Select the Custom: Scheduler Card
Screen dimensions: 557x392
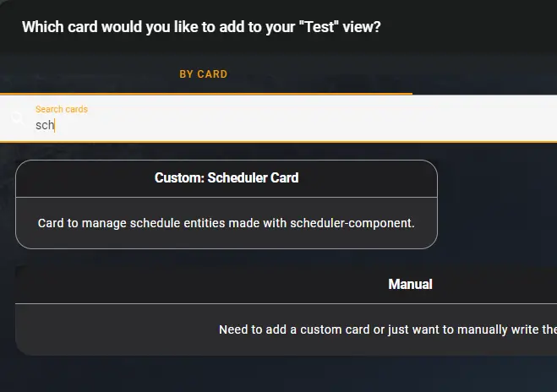pyautogui.click(x=227, y=204)
